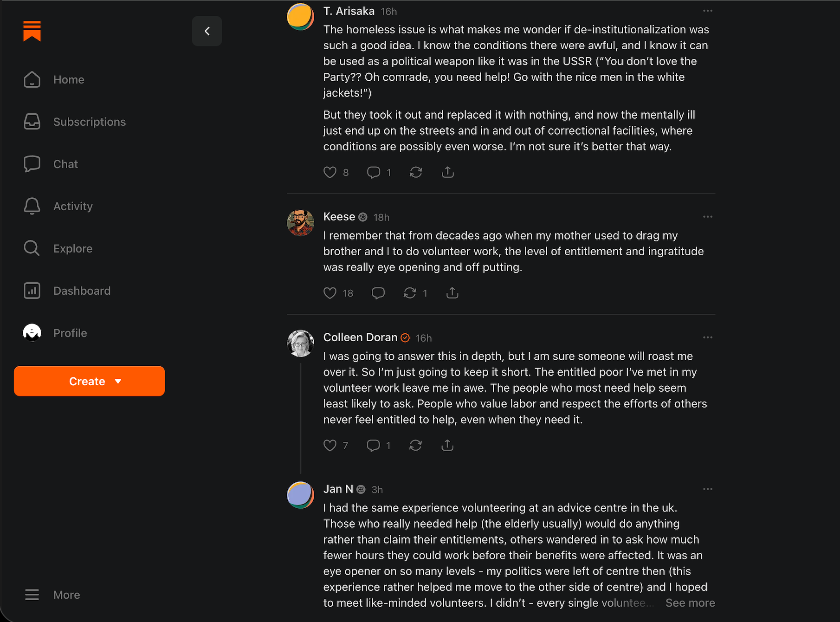
Task: Share T. Arisaka's comment
Action: [x=448, y=173]
